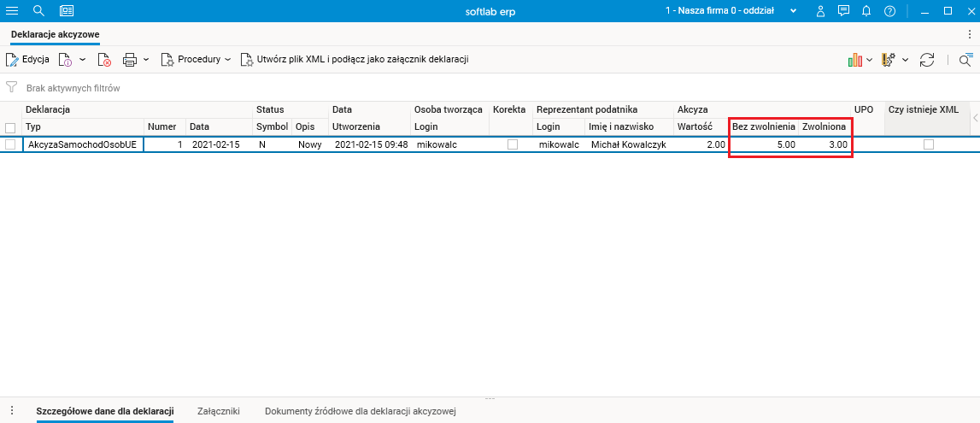The image size is (980, 423).
Task: Click the Nowy status cell
Action: [x=310, y=144]
